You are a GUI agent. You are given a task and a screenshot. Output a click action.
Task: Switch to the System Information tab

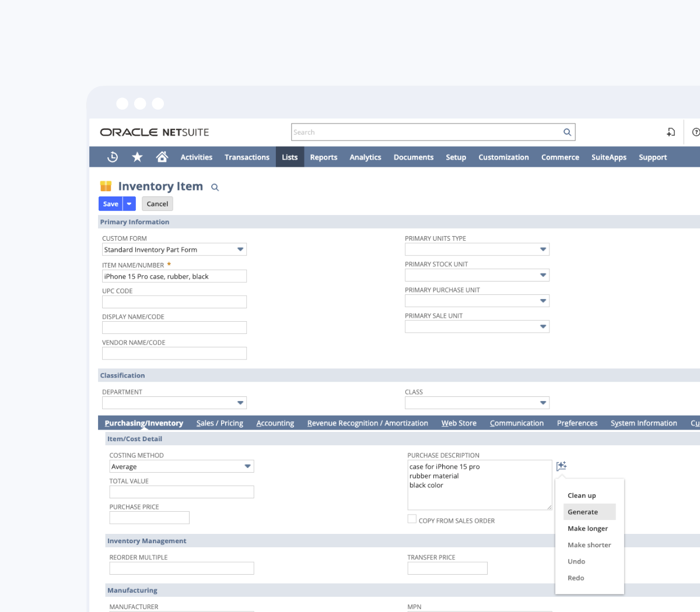pyautogui.click(x=644, y=423)
